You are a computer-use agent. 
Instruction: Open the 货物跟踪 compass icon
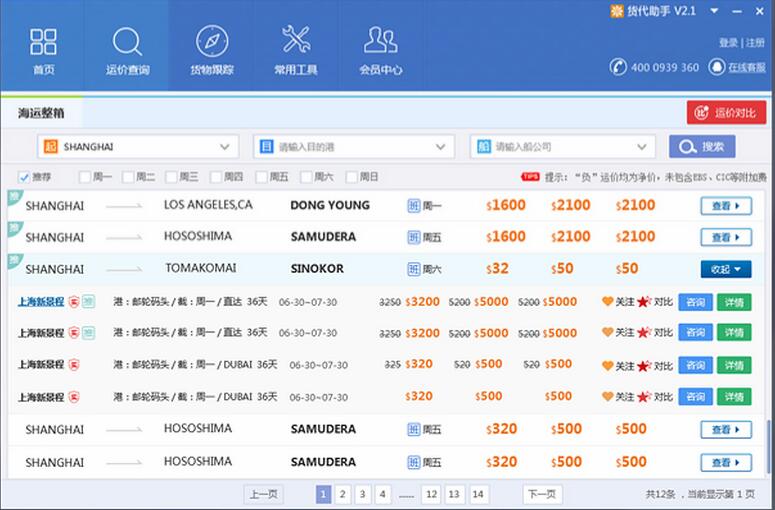click(x=211, y=42)
